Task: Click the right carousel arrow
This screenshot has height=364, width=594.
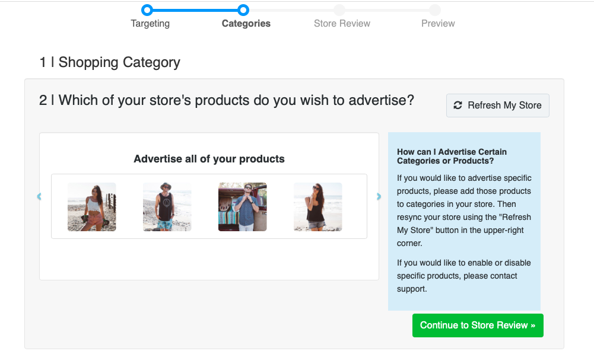Action: [379, 196]
